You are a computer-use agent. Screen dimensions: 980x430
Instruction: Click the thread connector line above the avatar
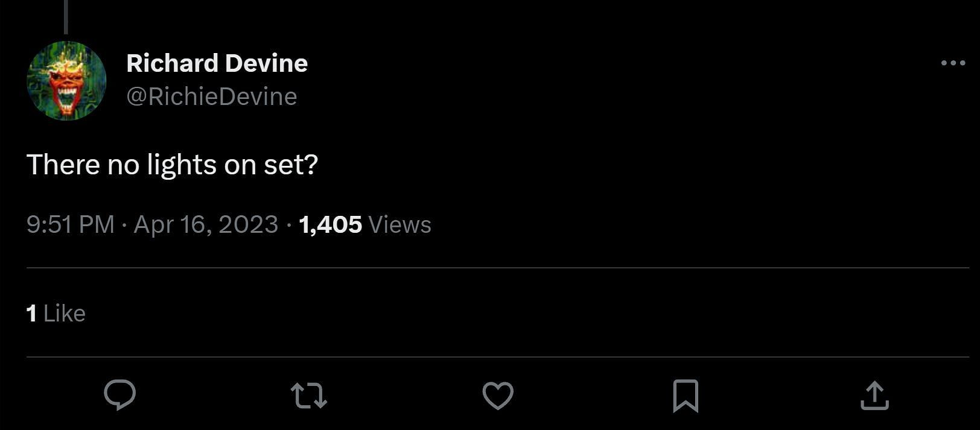tap(66, 17)
